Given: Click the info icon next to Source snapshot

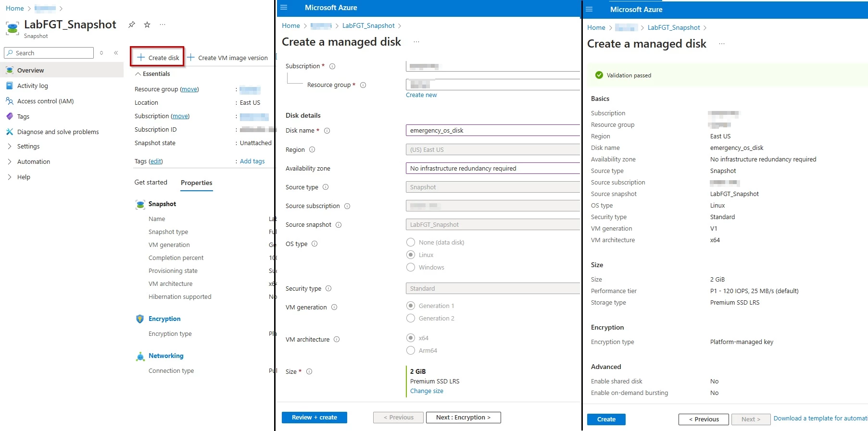Looking at the screenshot, I should [339, 225].
